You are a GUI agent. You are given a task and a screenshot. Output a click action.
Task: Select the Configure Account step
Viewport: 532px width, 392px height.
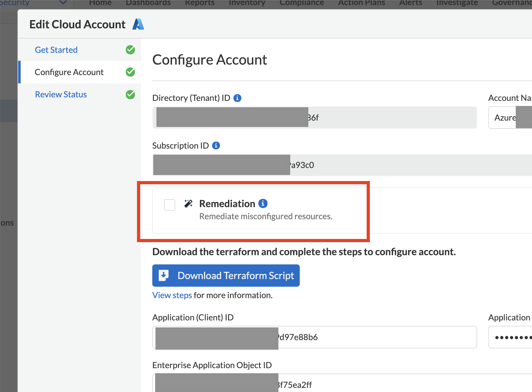click(69, 72)
